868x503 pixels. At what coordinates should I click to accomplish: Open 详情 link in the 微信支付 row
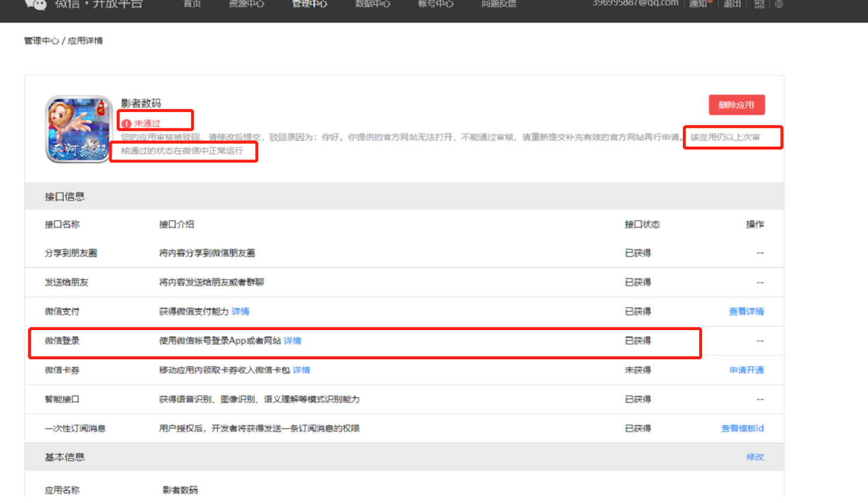[240, 311]
